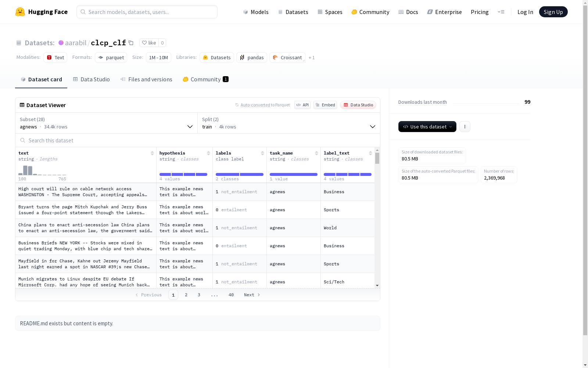Go to page 2 of the dataset

coord(186,295)
